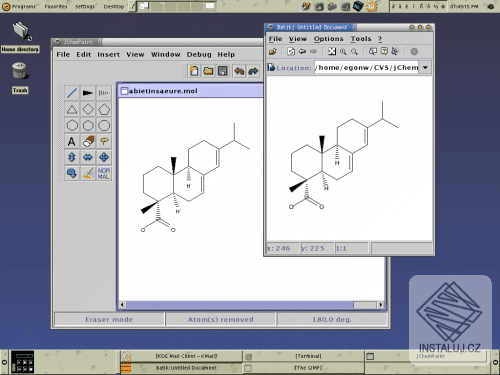Screen dimensions: 500x375
Task: Choose the heptagon ring tool
Action: [88, 125]
